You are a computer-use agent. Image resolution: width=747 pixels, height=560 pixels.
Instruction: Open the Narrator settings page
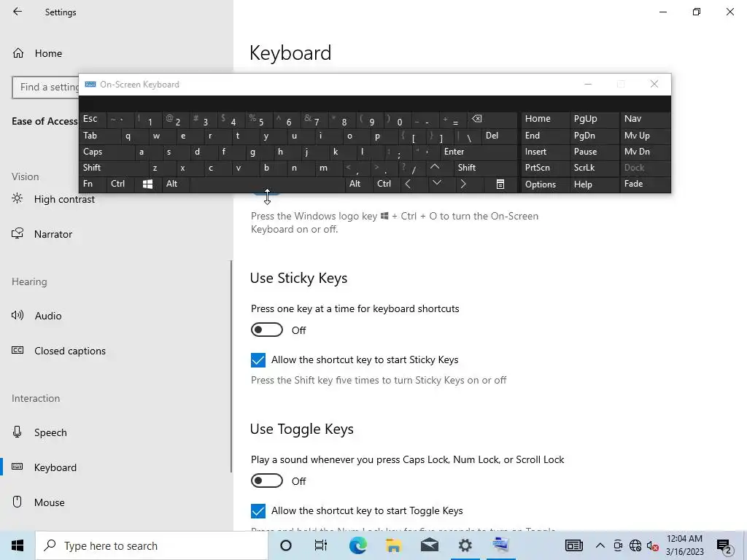53,234
